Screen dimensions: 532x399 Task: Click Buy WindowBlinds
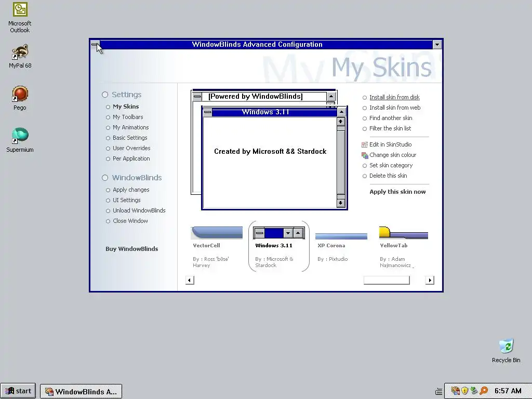tap(131, 249)
